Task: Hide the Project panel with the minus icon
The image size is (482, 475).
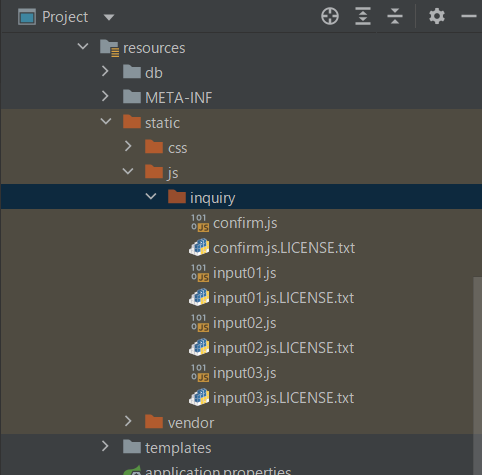Action: point(469,16)
